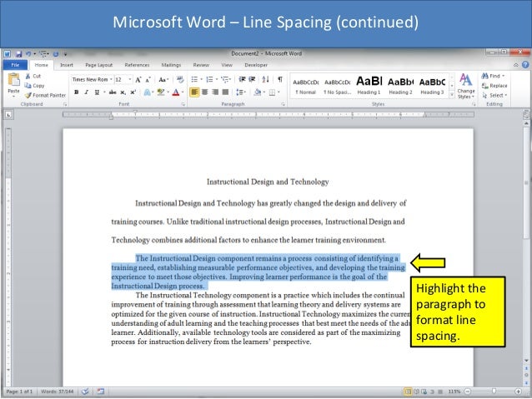Toggle Show/Hide paragraph marks
The width and height of the screenshot is (532, 399).
(x=280, y=79)
